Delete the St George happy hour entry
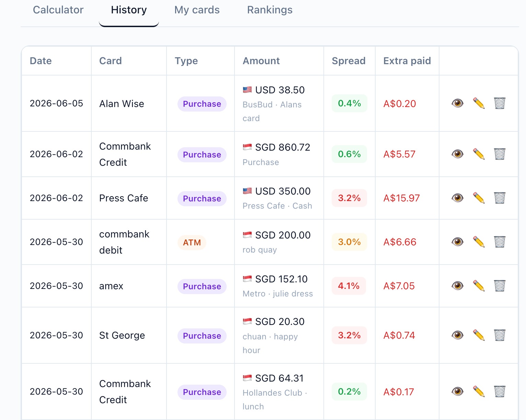This screenshot has height=420, width=526. tap(500, 335)
